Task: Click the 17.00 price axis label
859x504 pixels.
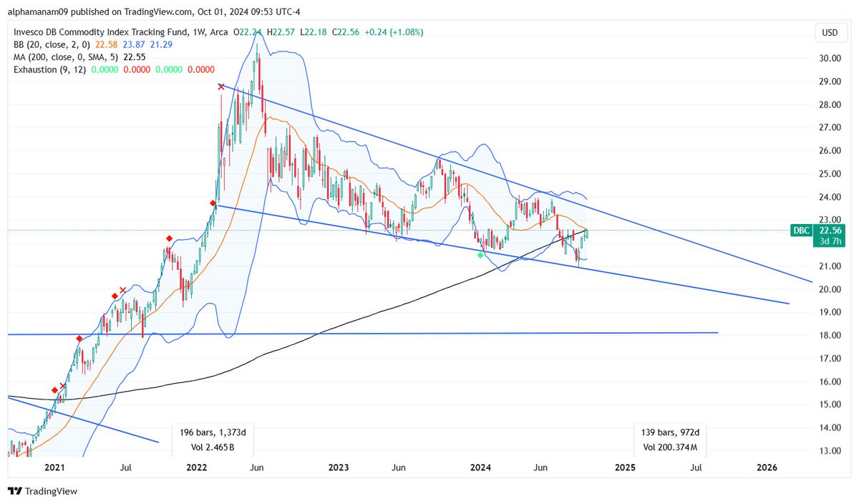Action: (x=830, y=359)
